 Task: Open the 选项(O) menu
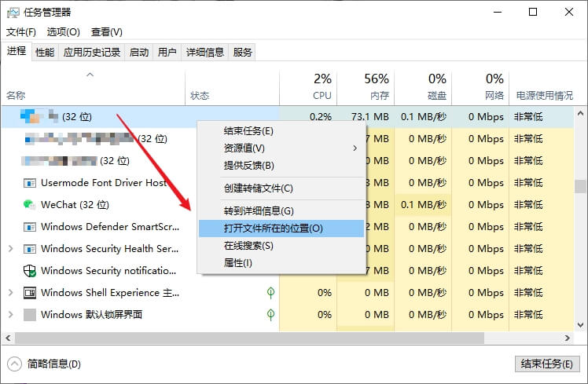pyautogui.click(x=63, y=32)
